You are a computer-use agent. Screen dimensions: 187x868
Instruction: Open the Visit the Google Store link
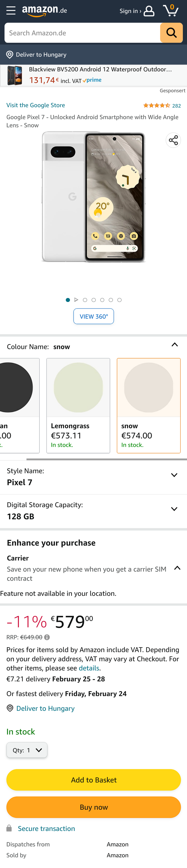click(x=36, y=105)
